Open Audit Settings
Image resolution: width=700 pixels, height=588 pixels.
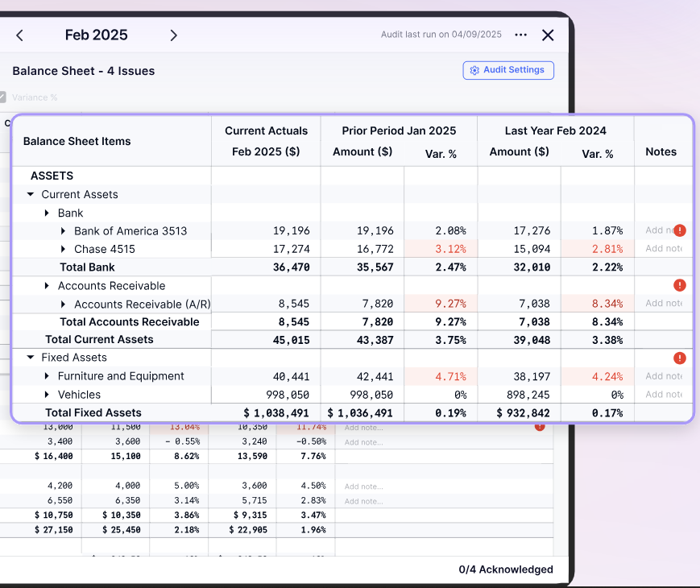tap(508, 70)
